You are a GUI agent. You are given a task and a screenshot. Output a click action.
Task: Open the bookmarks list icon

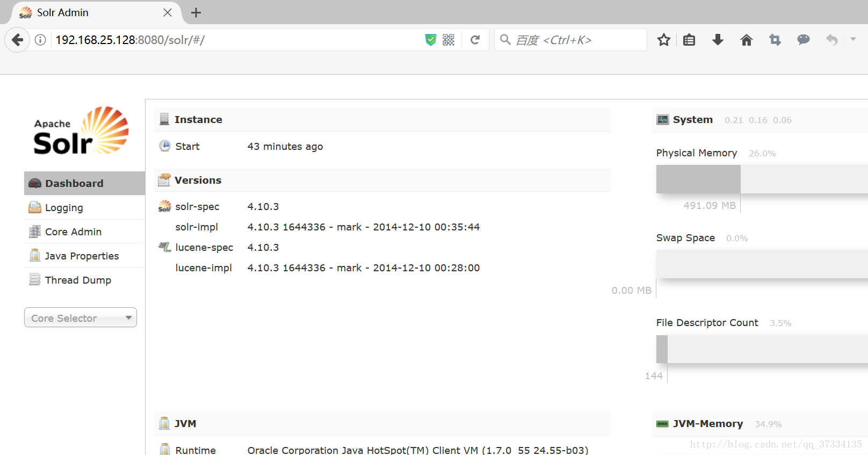click(689, 40)
